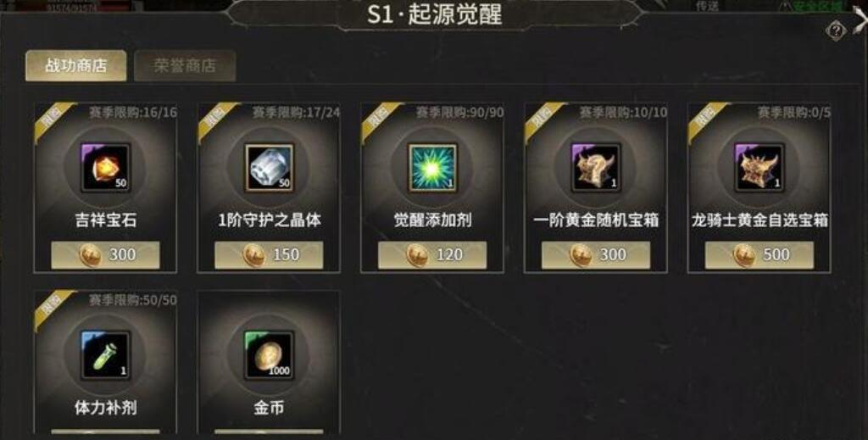Buy 1阶守护之晶体 for 150 coins
The height and width of the screenshot is (440, 868).
coord(269,254)
